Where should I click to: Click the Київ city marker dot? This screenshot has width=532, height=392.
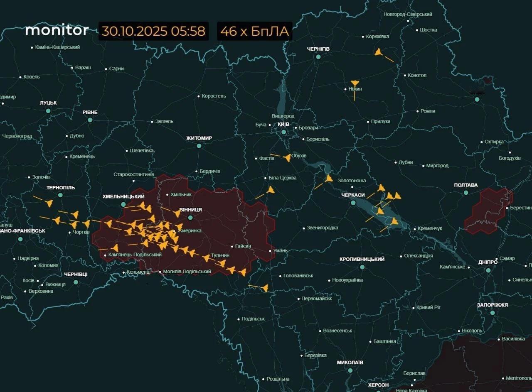point(283,132)
